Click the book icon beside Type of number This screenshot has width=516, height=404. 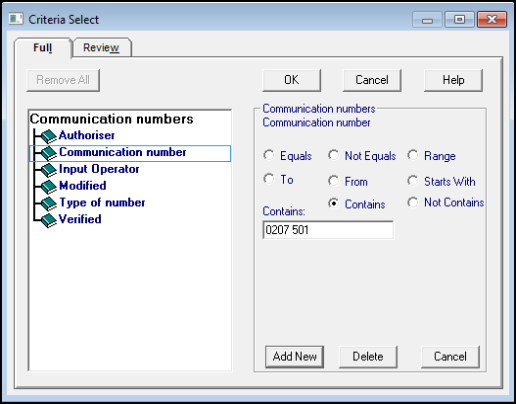pos(49,204)
